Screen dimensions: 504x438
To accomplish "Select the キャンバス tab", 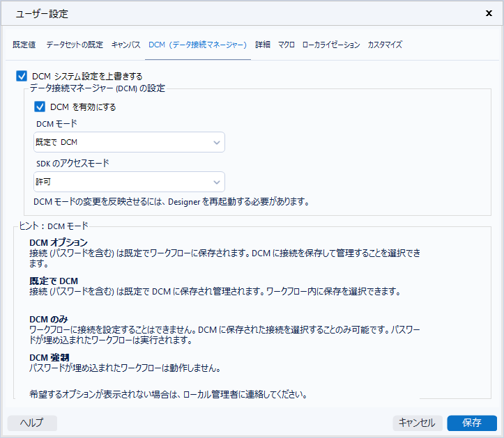I will pyautogui.click(x=126, y=45).
